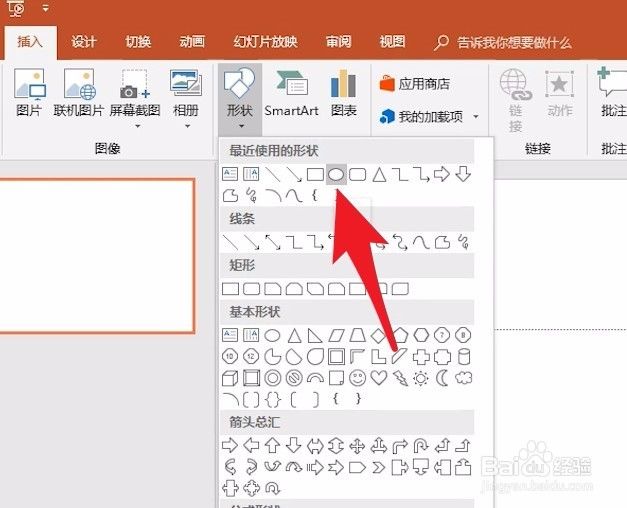Select the heart shape

pyautogui.click(x=379, y=378)
